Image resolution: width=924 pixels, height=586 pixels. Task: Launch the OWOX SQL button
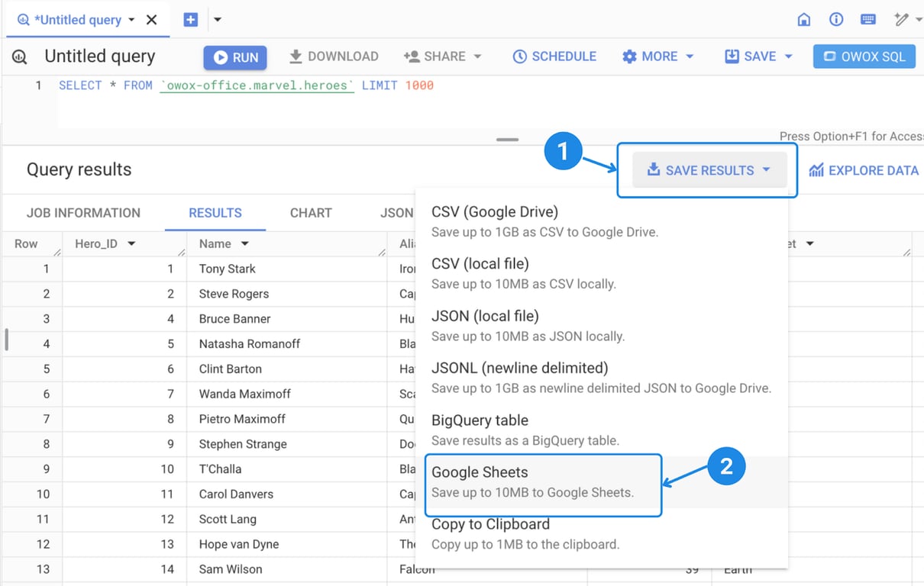(864, 57)
